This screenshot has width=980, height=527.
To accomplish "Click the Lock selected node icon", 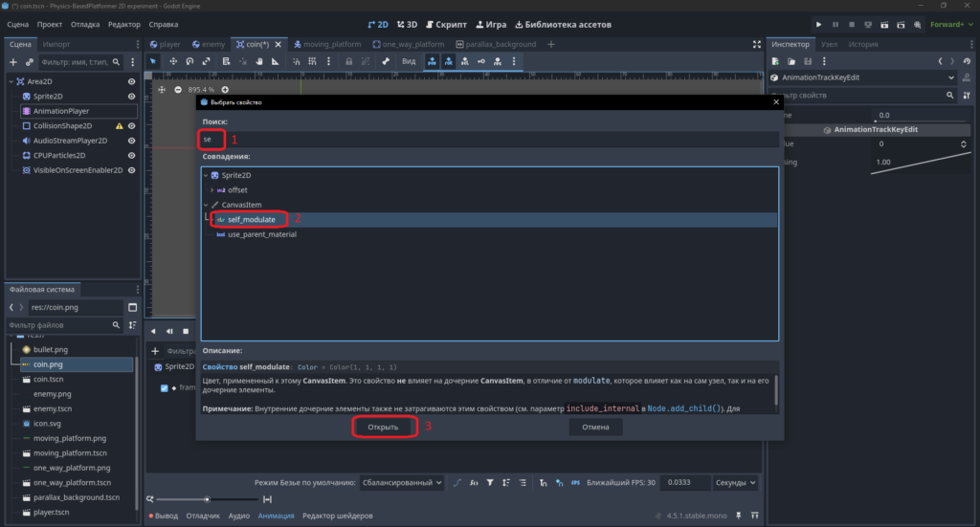I will pyautogui.click(x=348, y=61).
